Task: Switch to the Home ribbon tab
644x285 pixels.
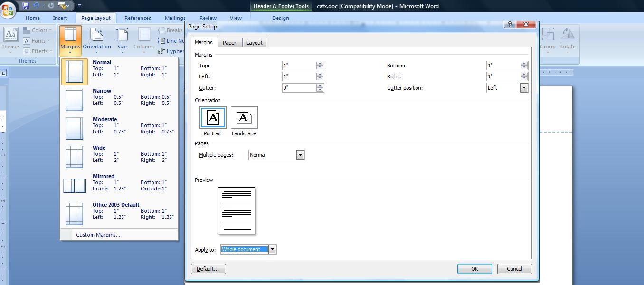Action: click(33, 18)
